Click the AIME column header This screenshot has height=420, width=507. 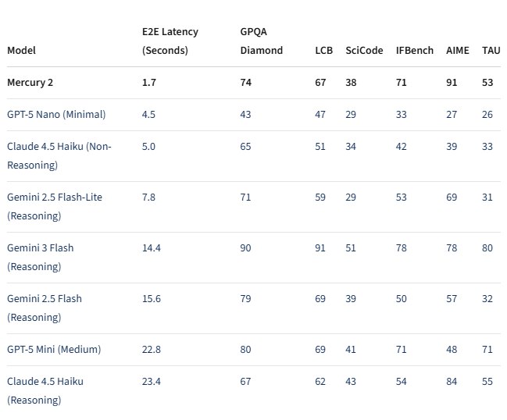(458, 51)
